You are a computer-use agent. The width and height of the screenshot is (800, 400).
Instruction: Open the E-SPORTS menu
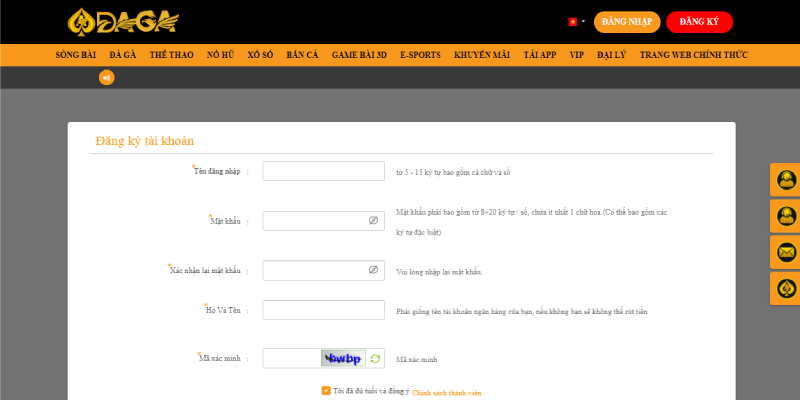pyautogui.click(x=420, y=55)
